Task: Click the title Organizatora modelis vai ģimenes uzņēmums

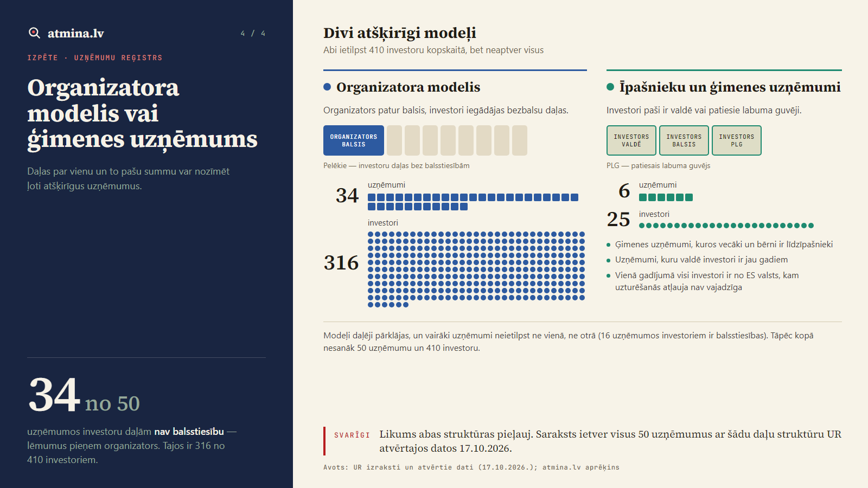Action: 142,113
